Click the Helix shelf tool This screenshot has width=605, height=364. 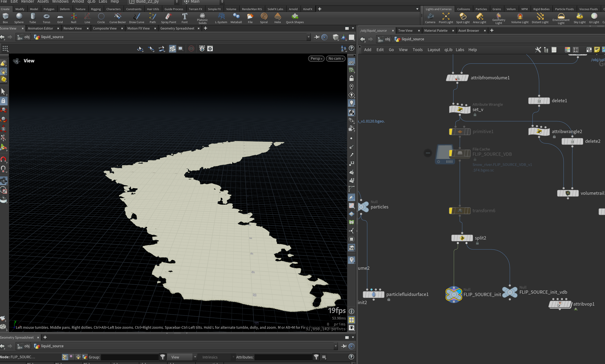[277, 18]
